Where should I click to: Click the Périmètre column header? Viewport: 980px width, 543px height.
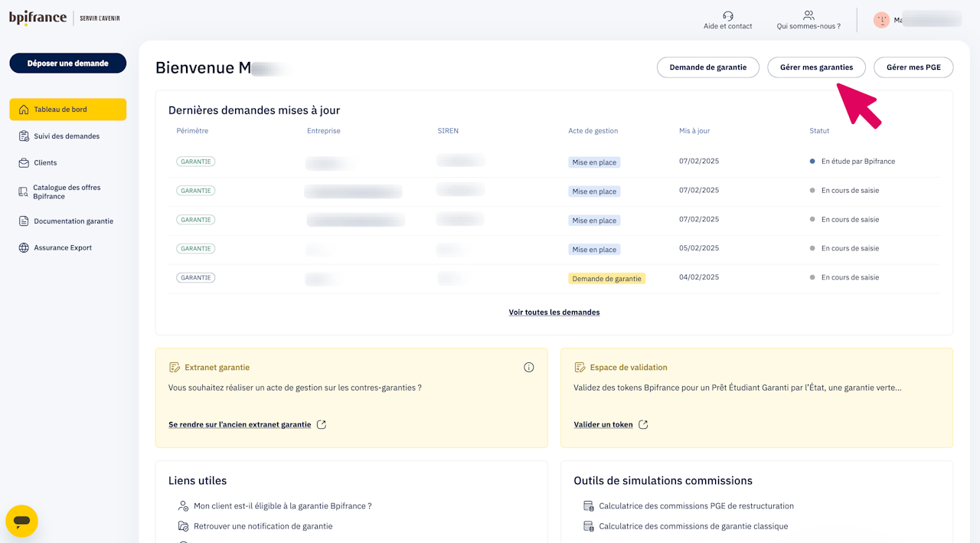(192, 131)
